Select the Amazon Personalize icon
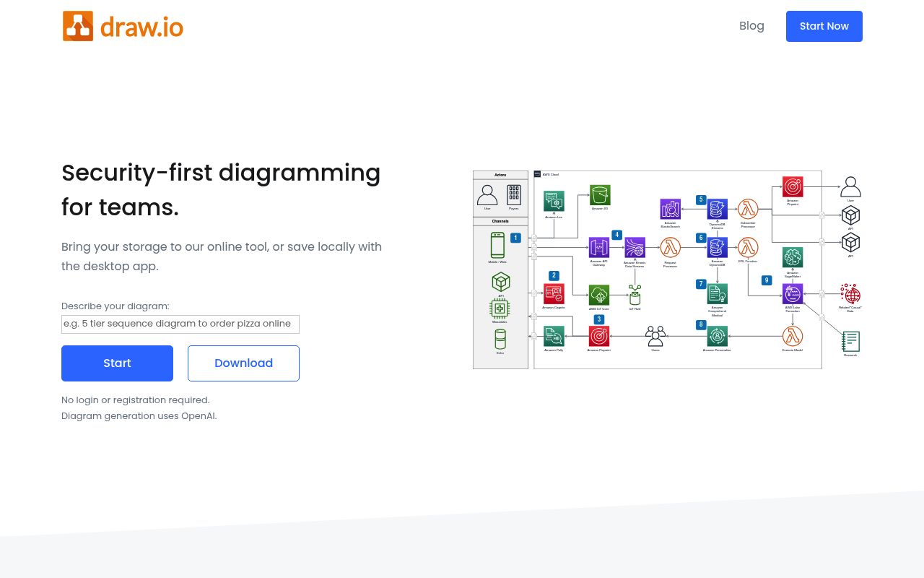Viewport: 924px width, 578px height. pos(717,337)
